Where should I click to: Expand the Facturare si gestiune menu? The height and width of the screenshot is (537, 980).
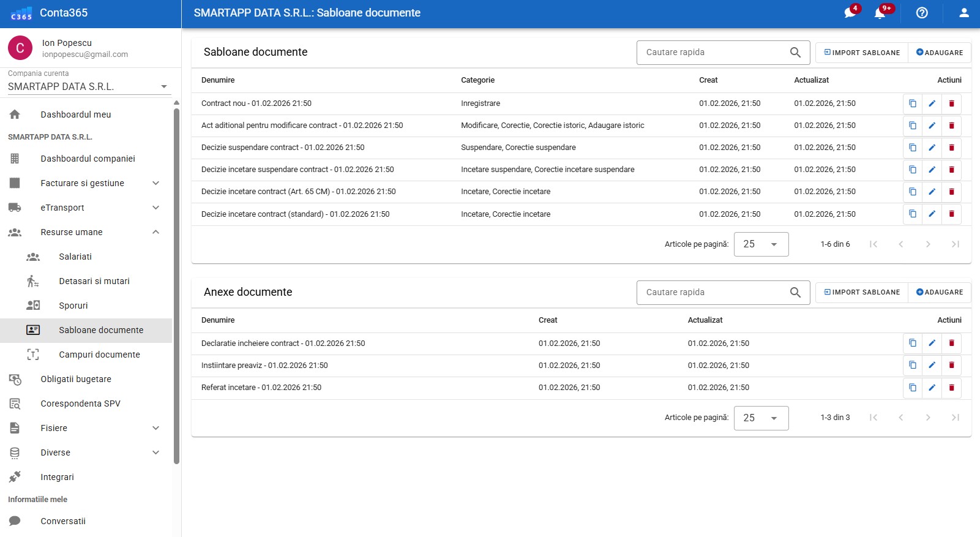pos(155,183)
